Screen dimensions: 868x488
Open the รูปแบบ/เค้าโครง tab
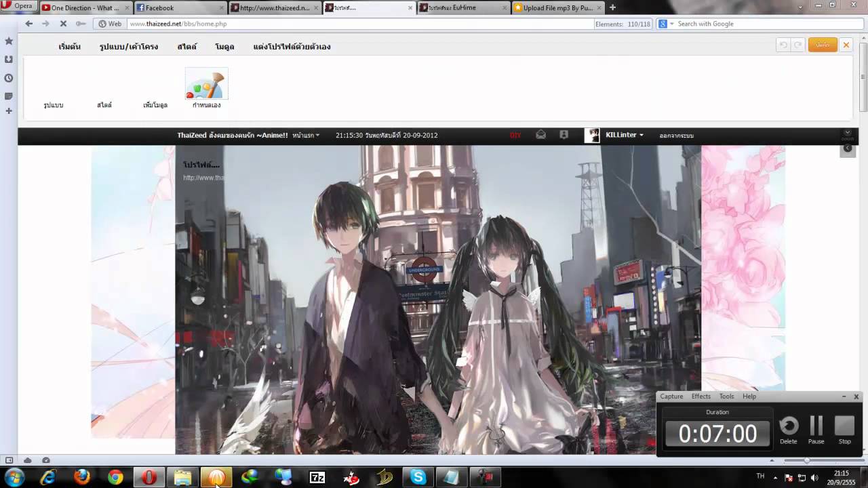[129, 47]
